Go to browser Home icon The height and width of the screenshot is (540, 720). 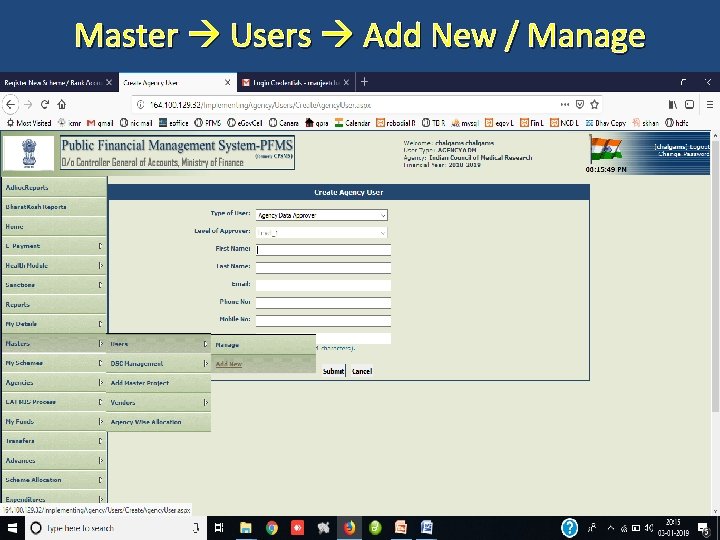(62, 105)
